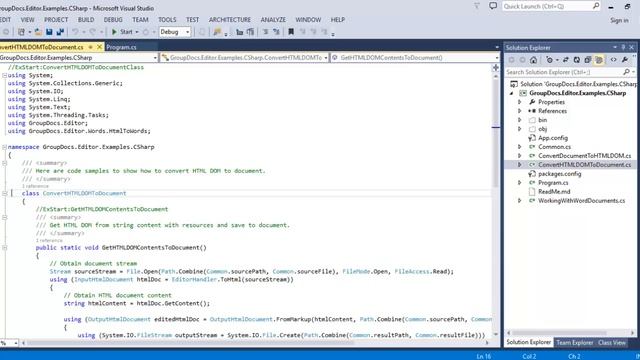640x360 pixels.
Task: Toggle auto-hide pin on Solution Explorer
Action: tap(623, 47)
